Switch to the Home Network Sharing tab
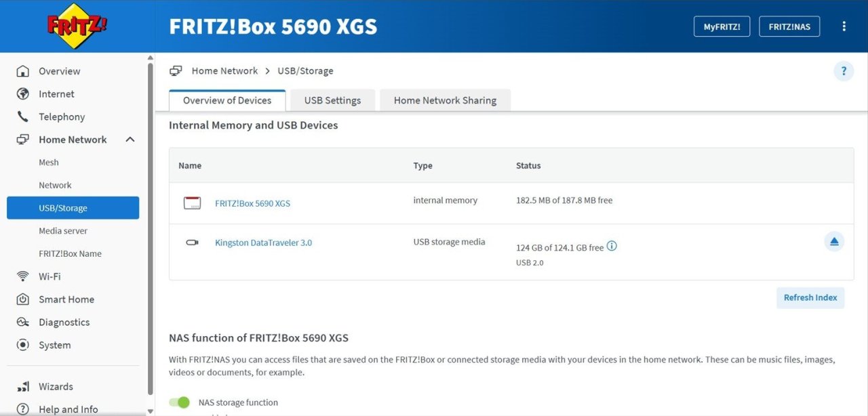The width and height of the screenshot is (868, 416). (x=445, y=100)
